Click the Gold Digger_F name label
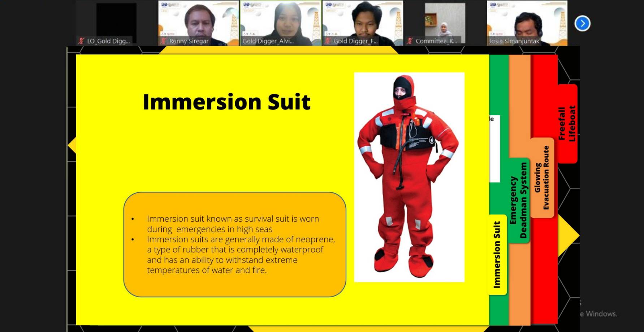Viewport: 644px width, 332px height. (x=355, y=41)
